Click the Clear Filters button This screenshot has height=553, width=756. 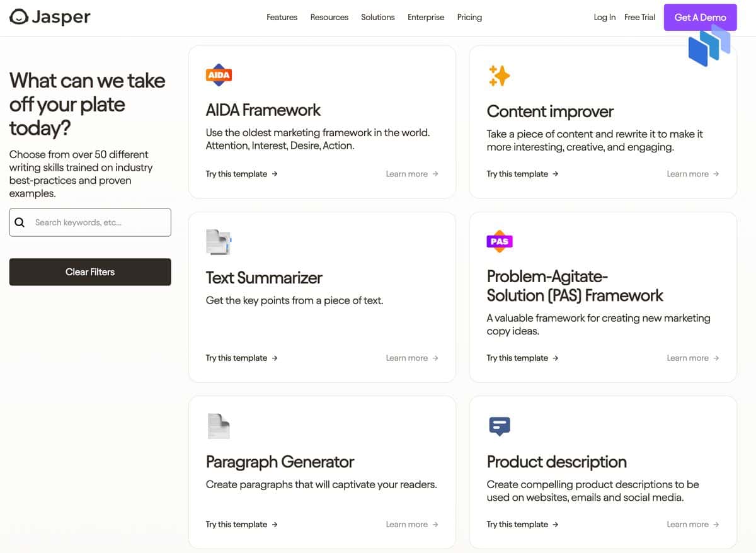click(90, 272)
